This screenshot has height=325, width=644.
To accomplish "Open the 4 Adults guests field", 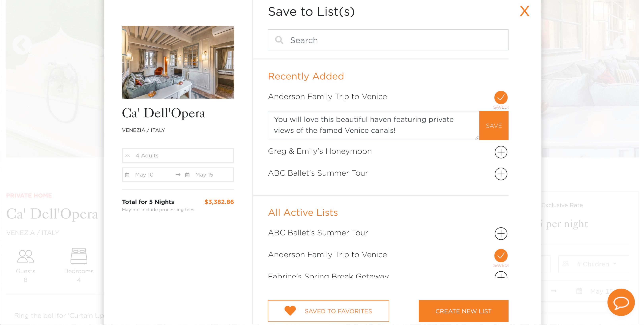I will click(178, 156).
